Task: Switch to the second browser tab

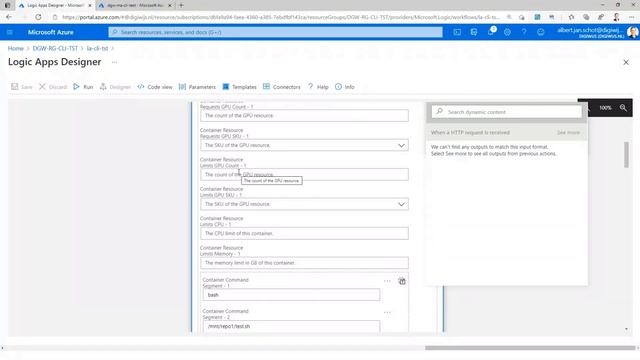Action: tap(135, 5)
